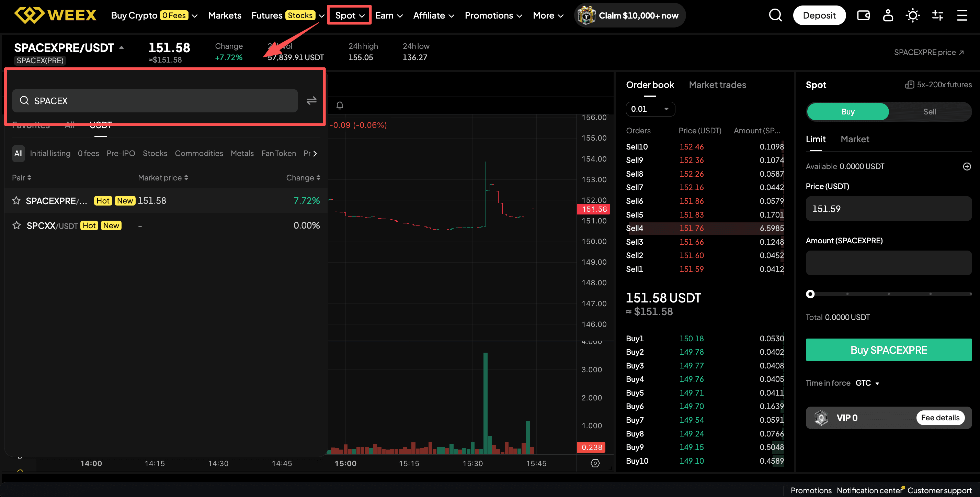
Task: Click the Deposit button
Action: (819, 15)
